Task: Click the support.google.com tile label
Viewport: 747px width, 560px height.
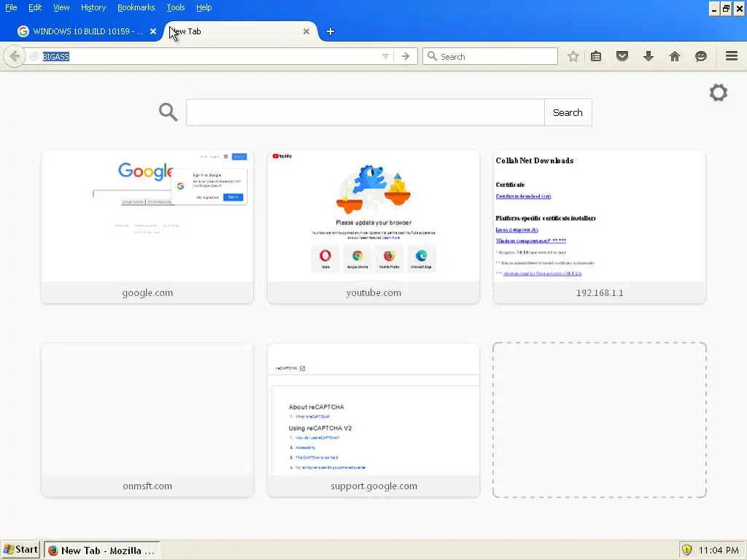Action: tap(373, 486)
